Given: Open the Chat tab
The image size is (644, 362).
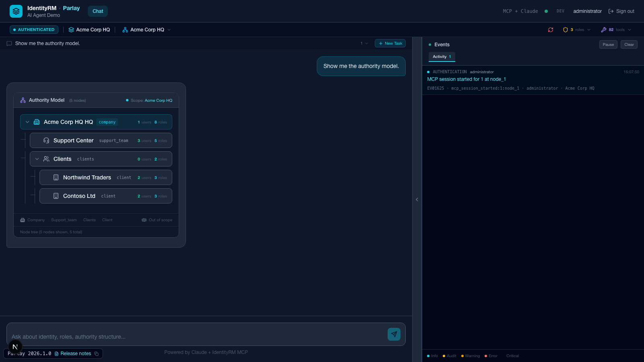Looking at the screenshot, I should 98,11.
